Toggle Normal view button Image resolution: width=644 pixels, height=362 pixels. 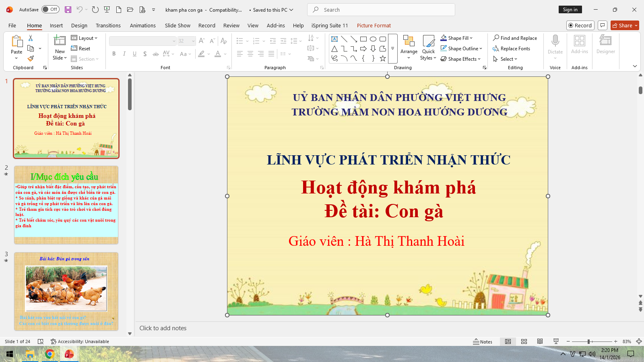[x=508, y=341]
